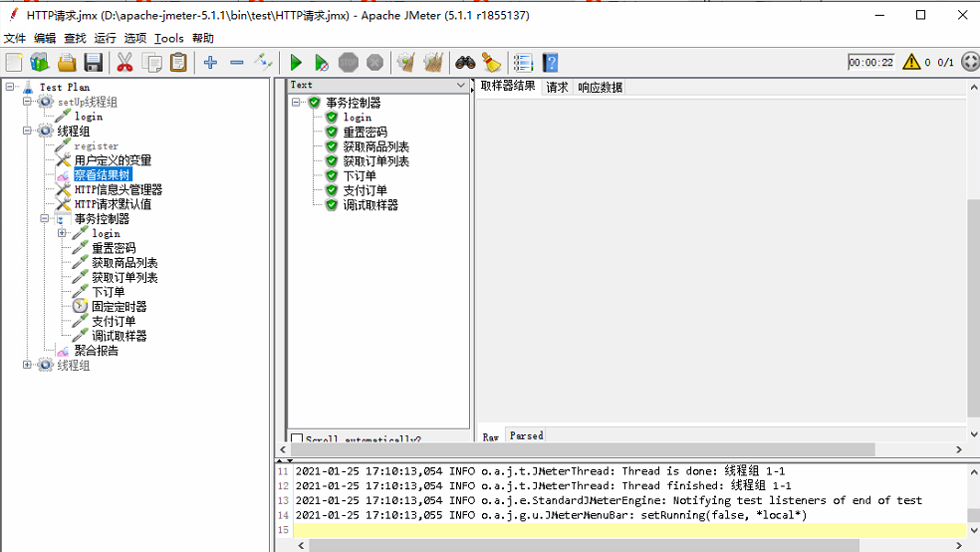Select 获取商品列表 result in results tree
Viewport: 980px width, 552px height.
point(375,146)
